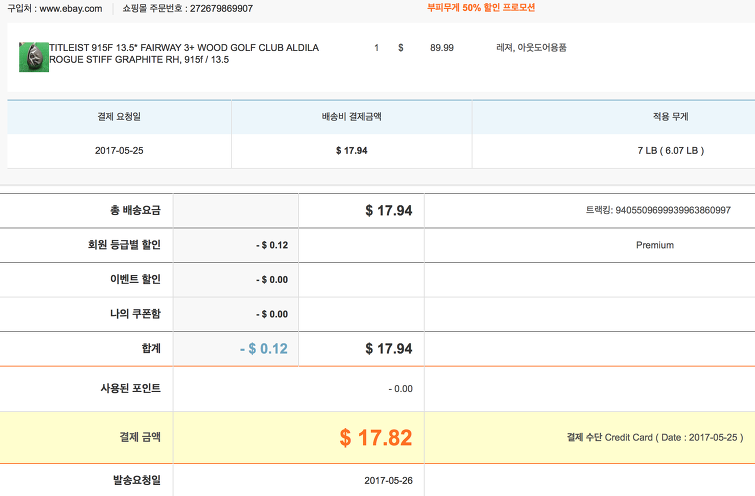
Task: Select the $ 17.94 amount in 합계 row
Action: pos(389,349)
